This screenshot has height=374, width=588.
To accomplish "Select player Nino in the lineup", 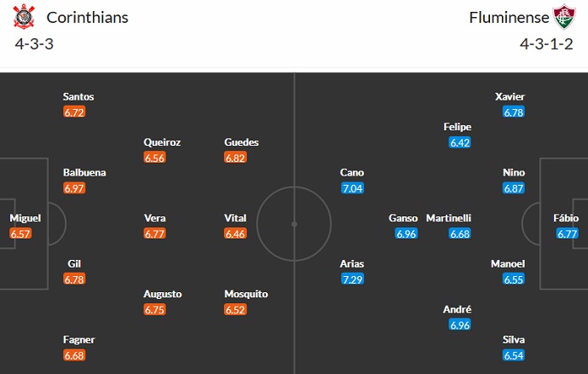I will (514, 173).
